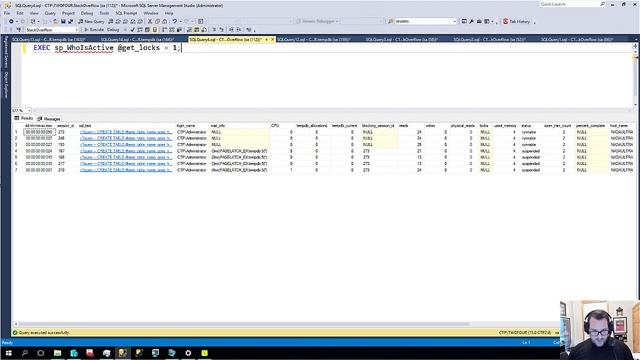Click the Cortana circle icon on taskbar
Image resolution: width=640 pixels, height=360 pixels.
[x=41, y=353]
